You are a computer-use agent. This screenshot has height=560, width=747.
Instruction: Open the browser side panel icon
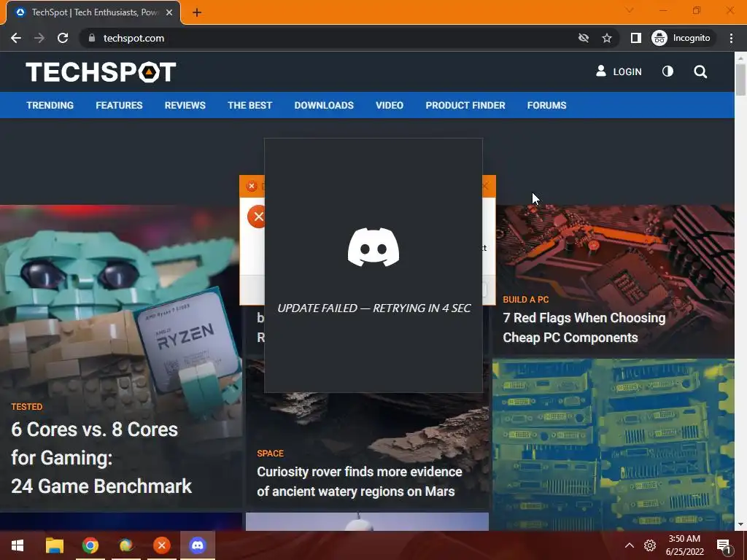[635, 38]
